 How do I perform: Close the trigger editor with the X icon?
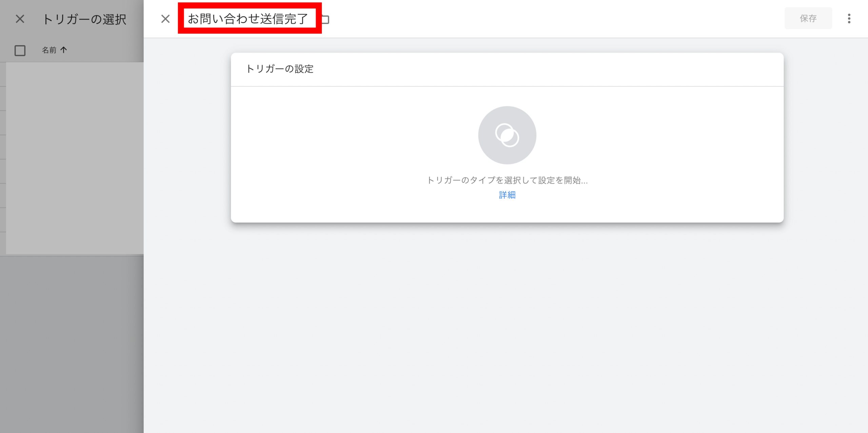[x=165, y=19]
